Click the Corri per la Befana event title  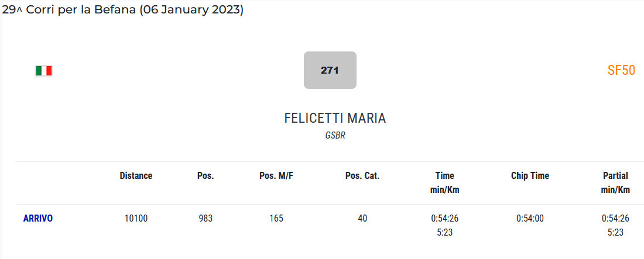click(123, 10)
